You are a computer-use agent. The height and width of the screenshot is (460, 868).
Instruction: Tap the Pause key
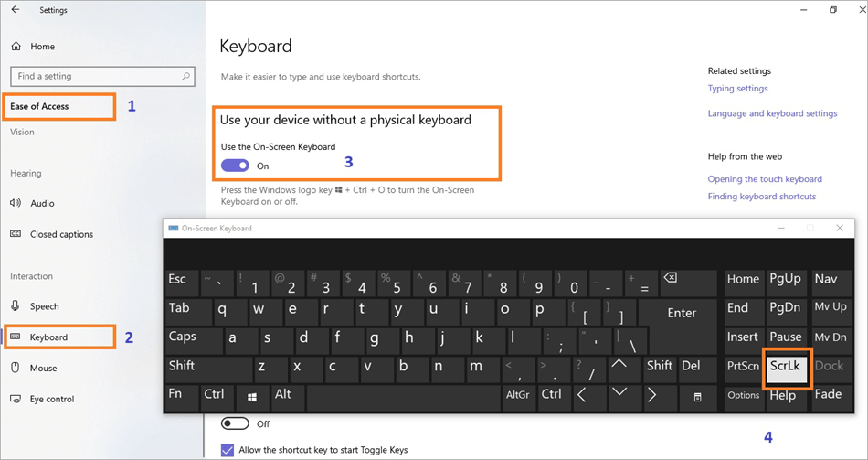pyautogui.click(x=787, y=340)
